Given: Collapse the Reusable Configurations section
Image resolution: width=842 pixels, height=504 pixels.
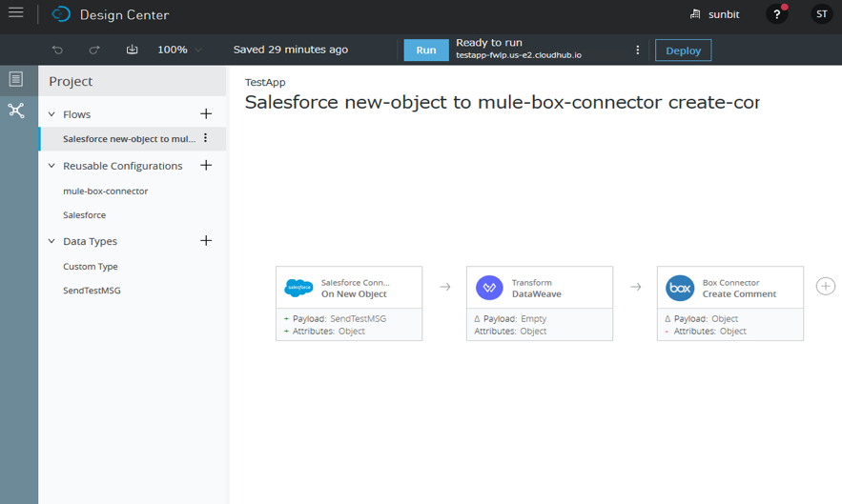Looking at the screenshot, I should coord(51,166).
